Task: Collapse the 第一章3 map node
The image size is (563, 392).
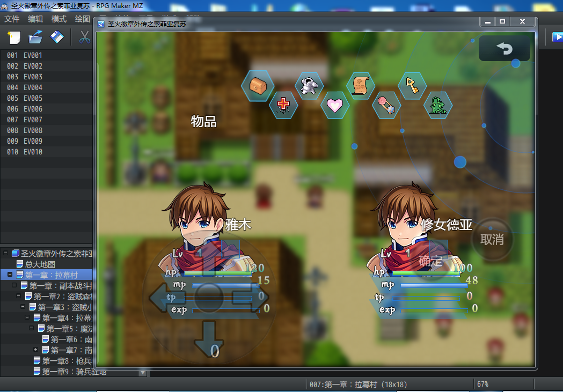Action: [x=23, y=307]
